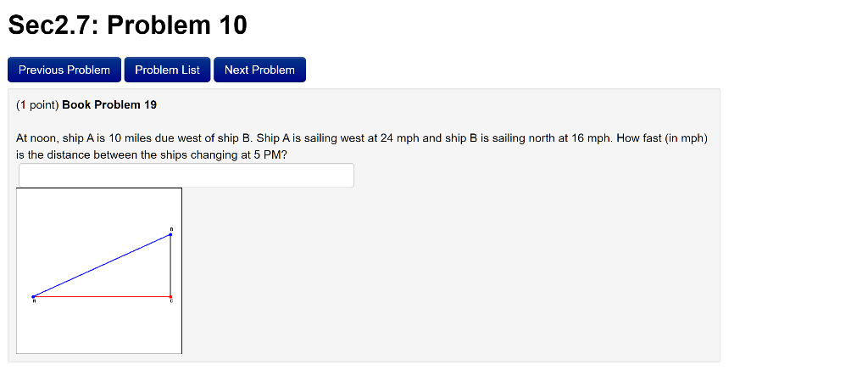Click the '(1 point)' label
The height and width of the screenshot is (376, 868).
[x=37, y=104]
